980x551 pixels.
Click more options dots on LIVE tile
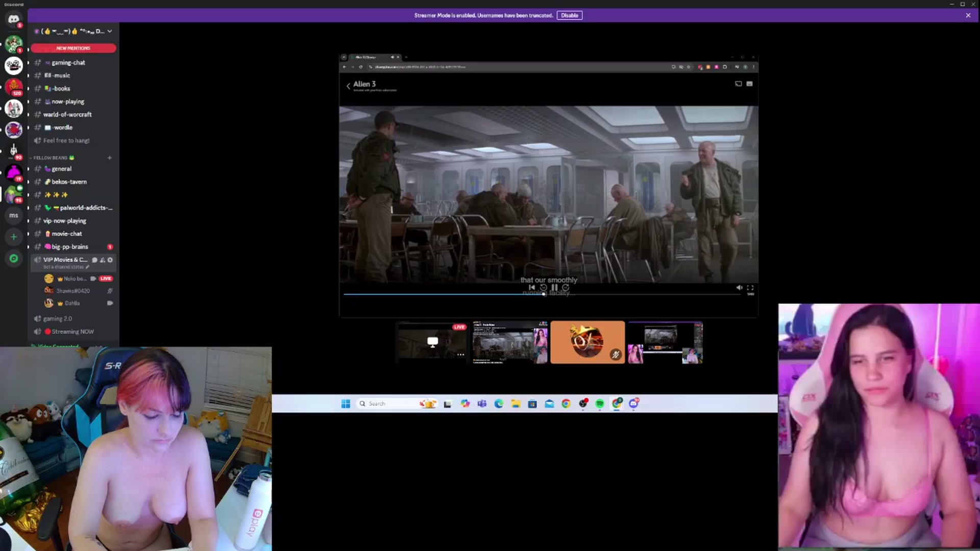tap(460, 355)
